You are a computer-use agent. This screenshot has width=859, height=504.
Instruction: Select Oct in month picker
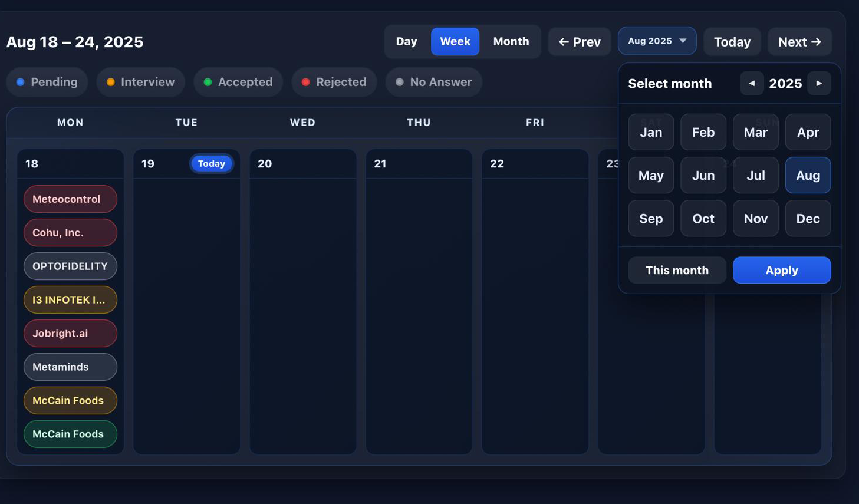[x=703, y=218]
